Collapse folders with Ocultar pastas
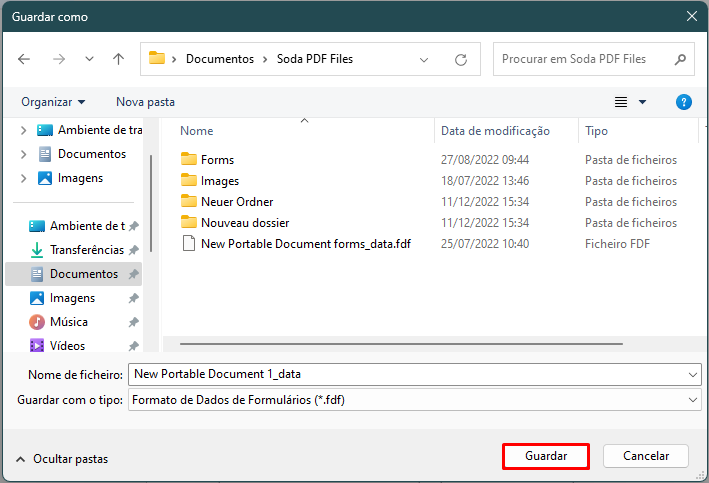The height and width of the screenshot is (483, 709). (62, 459)
